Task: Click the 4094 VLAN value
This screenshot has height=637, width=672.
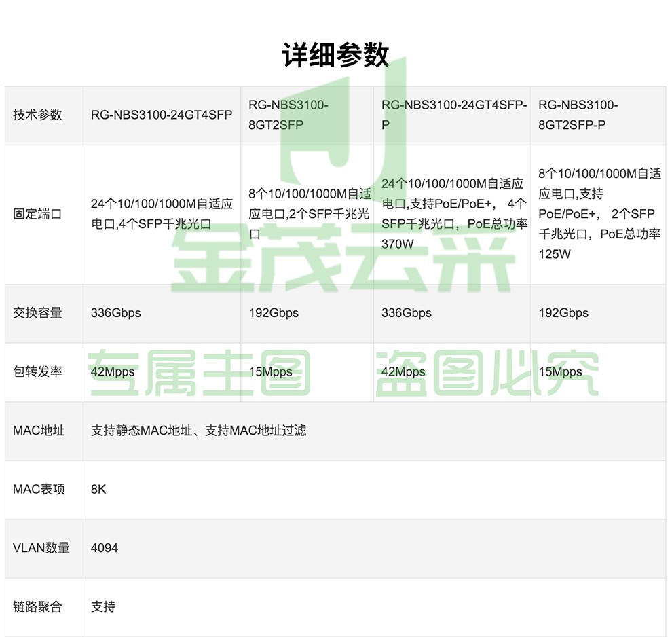Action: click(x=104, y=548)
